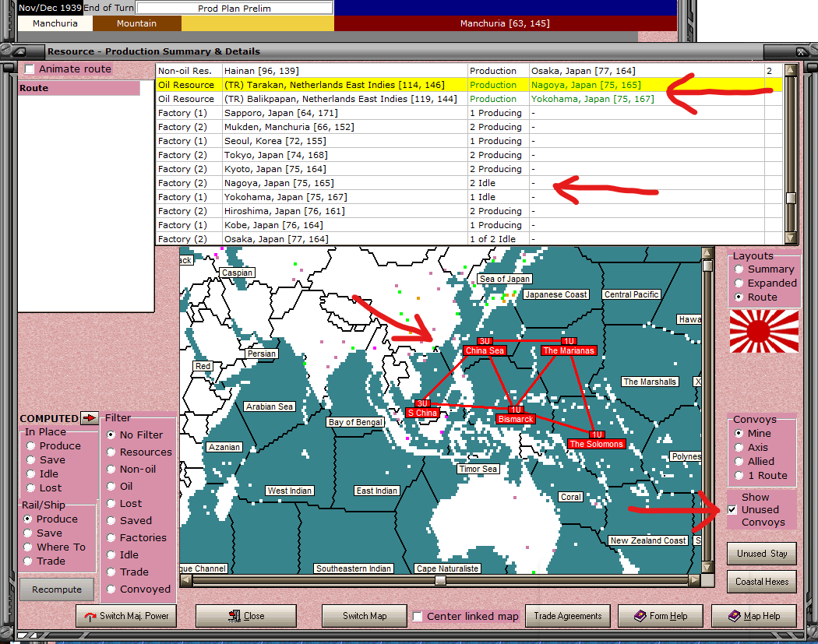Click the window X close icon
The width and height of the screenshot is (818, 644).
(801, 51)
